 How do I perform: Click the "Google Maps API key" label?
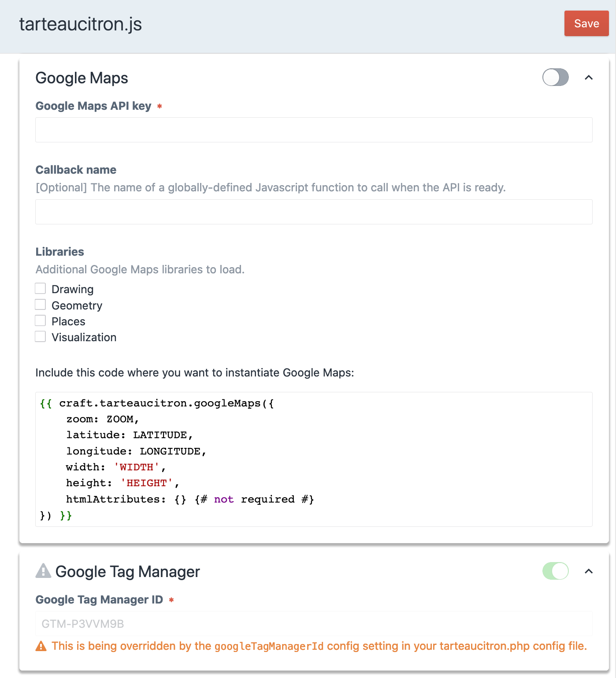pyautogui.click(x=93, y=106)
